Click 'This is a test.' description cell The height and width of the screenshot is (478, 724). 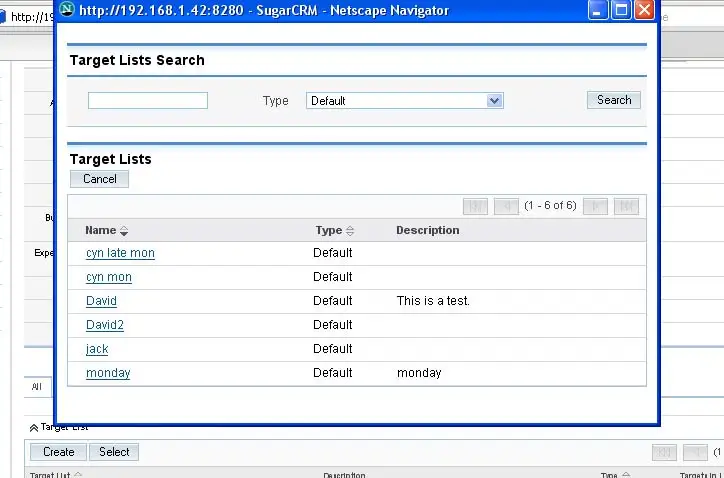[433, 301]
